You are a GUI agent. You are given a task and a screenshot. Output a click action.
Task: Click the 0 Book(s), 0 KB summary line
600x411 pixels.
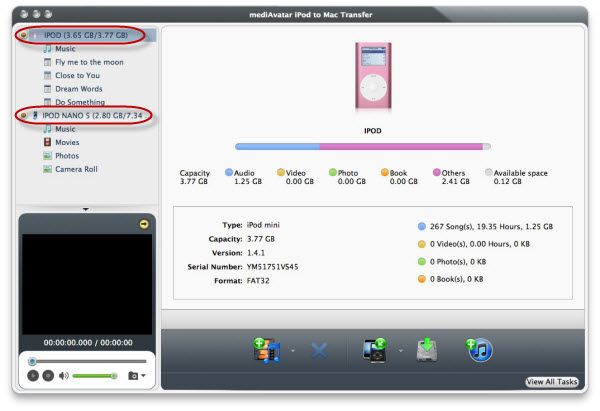(450, 279)
